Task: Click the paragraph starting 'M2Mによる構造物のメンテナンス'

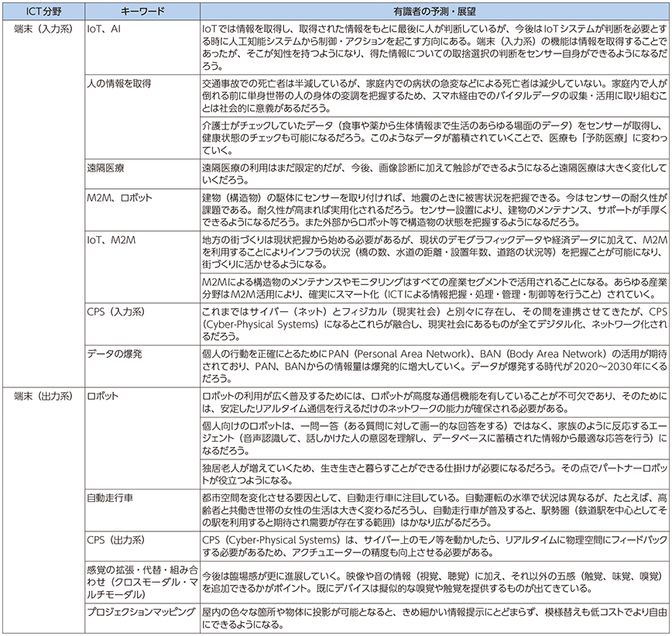Action: tap(434, 287)
